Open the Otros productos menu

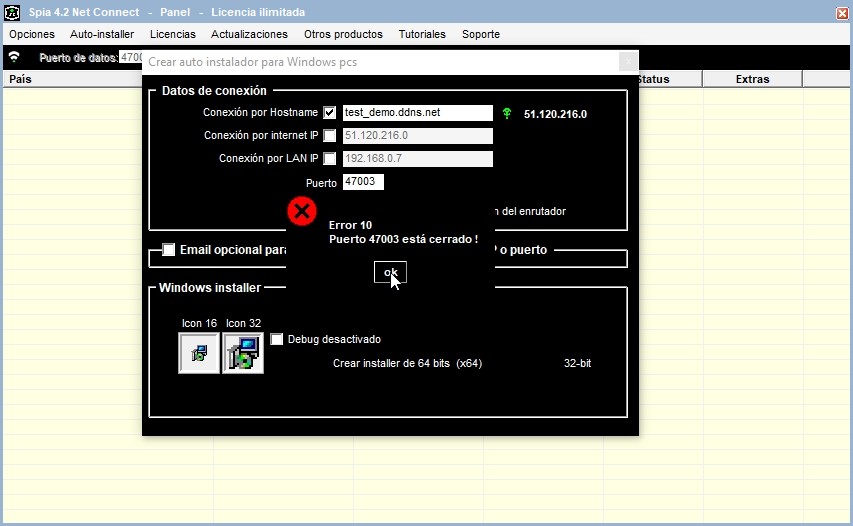(x=343, y=34)
